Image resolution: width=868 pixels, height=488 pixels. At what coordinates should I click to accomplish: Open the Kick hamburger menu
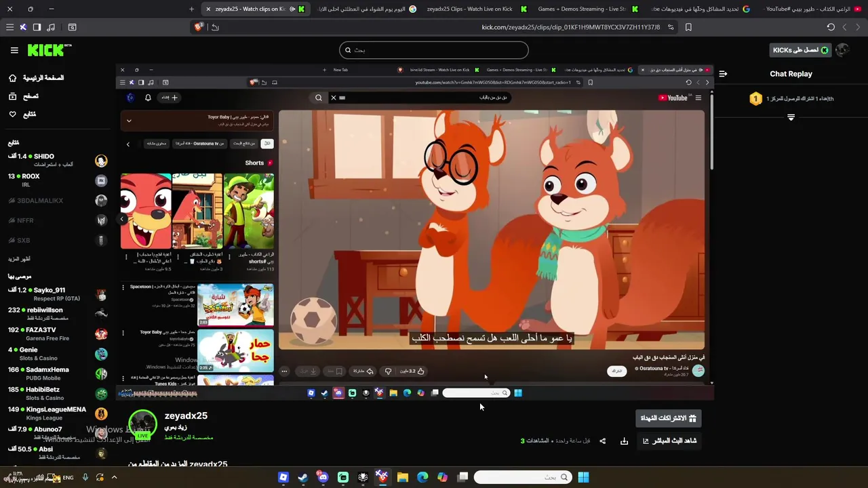pyautogui.click(x=14, y=50)
